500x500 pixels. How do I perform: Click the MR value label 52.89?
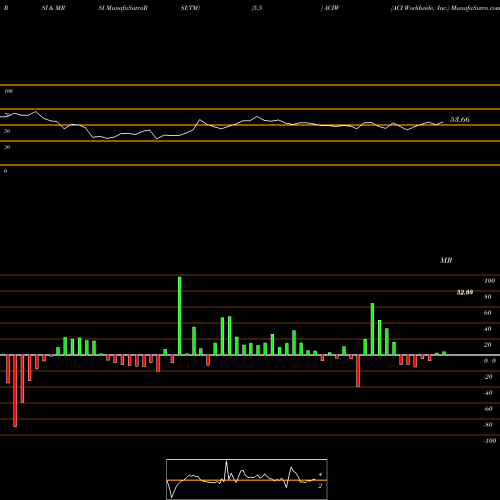[x=465, y=292]
